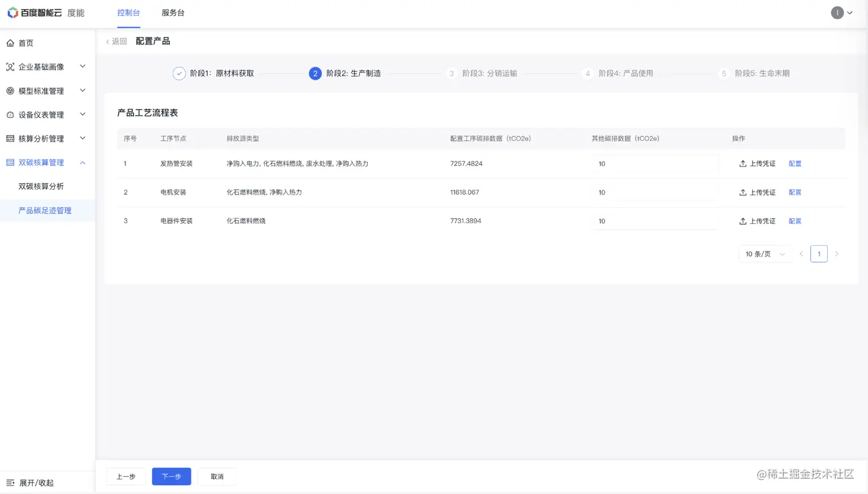The width and height of the screenshot is (868, 494).
Task: Expand the 核算分析管理 menu chevron
Action: click(83, 138)
